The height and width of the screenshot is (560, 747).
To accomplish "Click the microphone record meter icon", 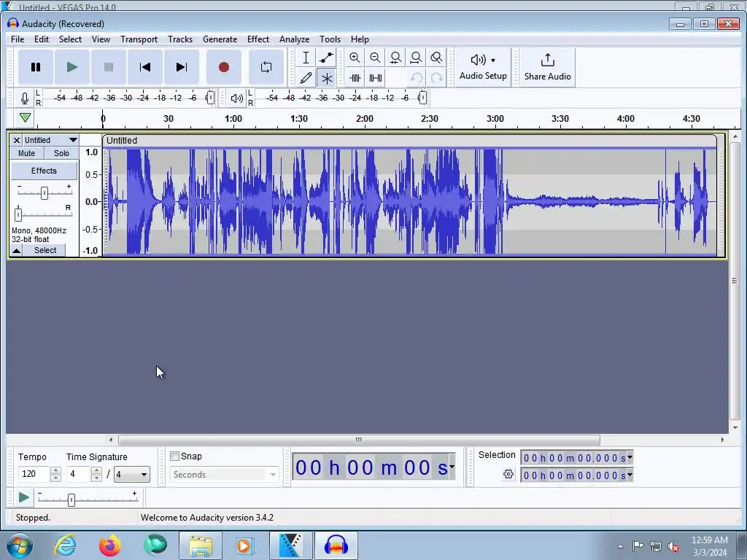I will [25, 98].
